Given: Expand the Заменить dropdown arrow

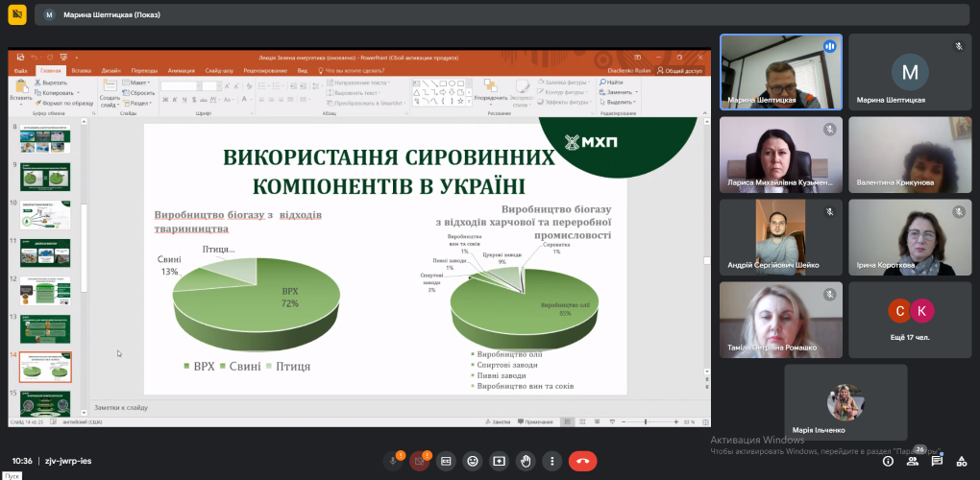Looking at the screenshot, I should point(634,92).
